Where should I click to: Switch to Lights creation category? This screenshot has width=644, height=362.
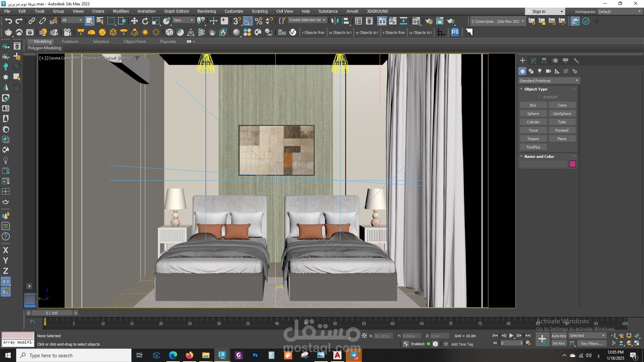(540, 71)
